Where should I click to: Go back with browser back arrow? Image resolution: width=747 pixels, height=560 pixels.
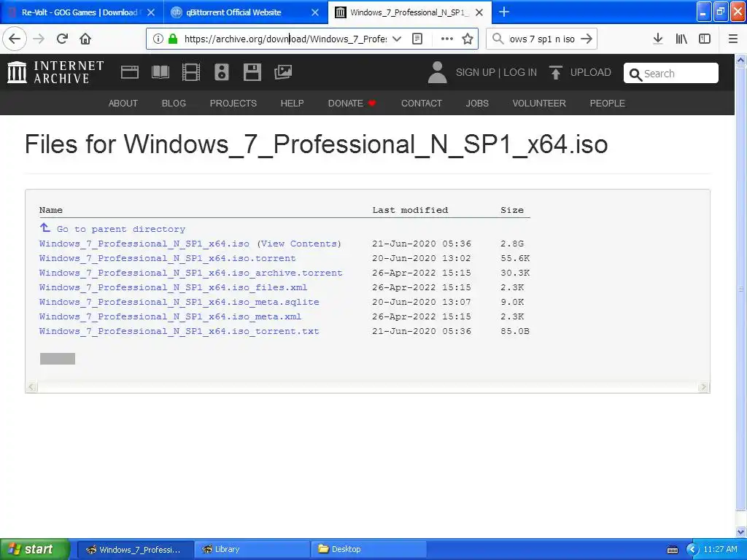point(15,39)
